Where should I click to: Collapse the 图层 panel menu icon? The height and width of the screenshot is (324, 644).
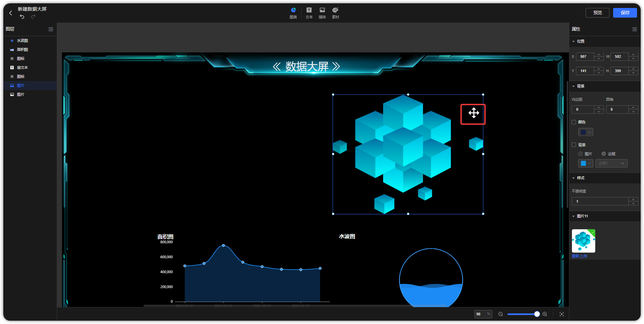[x=51, y=29]
